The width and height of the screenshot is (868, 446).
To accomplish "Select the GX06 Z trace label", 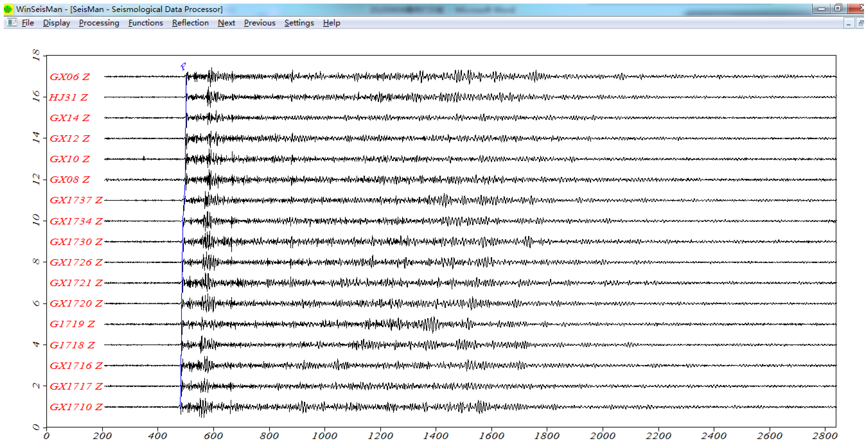I will point(70,77).
